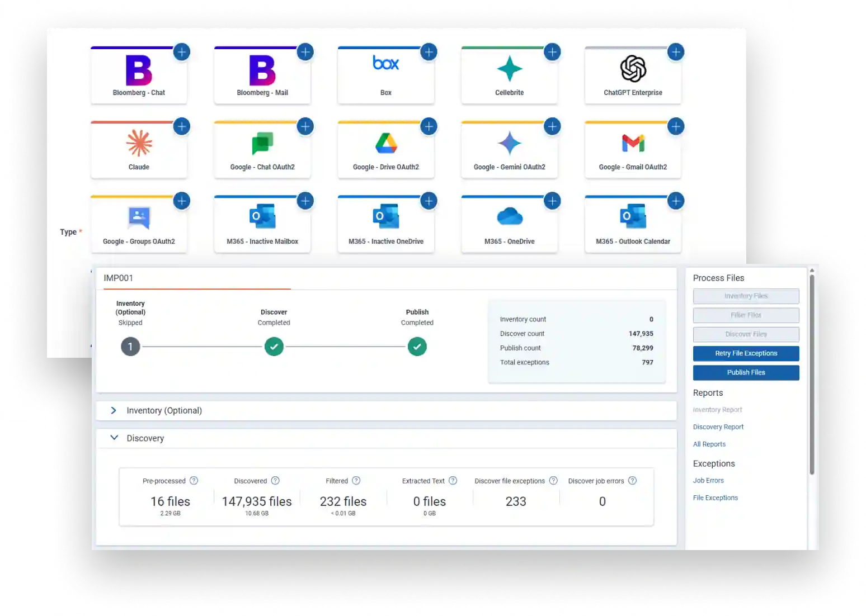Viewport: 866px width, 616px height.
Task: Click the Discover step completed checkmark
Action: point(274,347)
